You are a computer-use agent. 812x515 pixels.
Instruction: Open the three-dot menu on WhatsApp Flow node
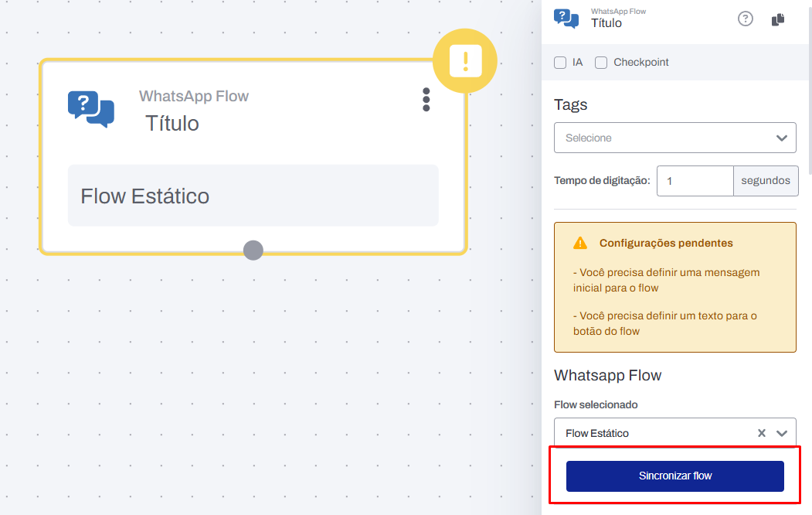[426, 100]
